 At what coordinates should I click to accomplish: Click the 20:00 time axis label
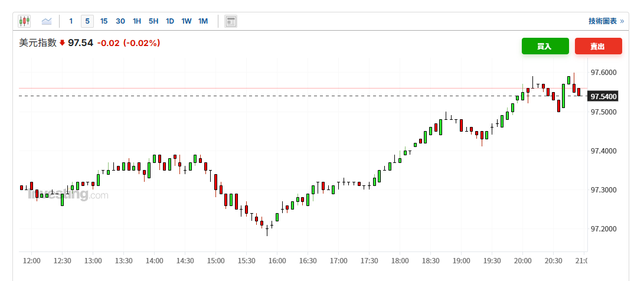coord(522,261)
